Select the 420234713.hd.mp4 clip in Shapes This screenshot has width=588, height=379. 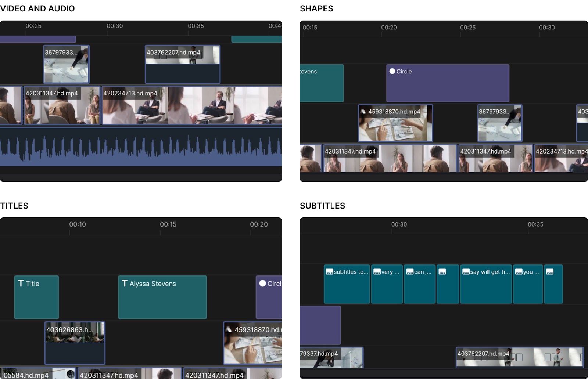[x=561, y=158]
